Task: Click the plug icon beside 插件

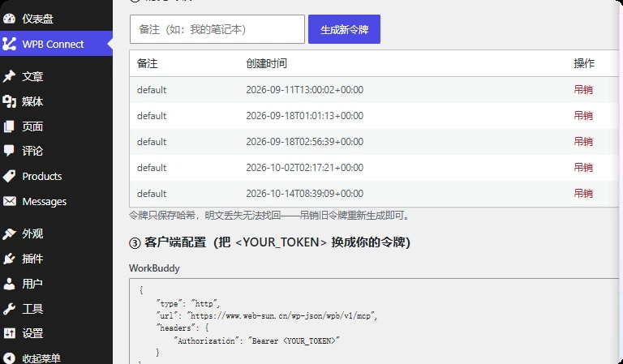Action: tap(9, 259)
